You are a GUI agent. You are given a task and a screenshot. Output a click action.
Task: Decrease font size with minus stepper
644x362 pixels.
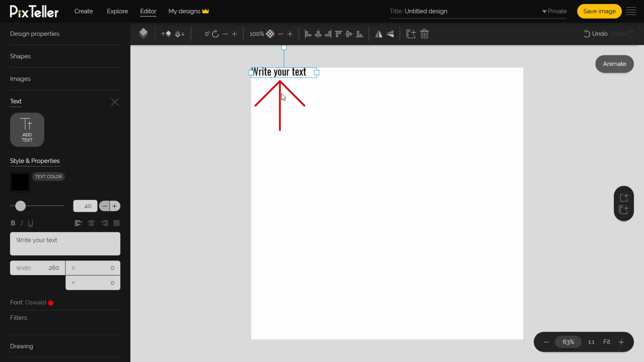105,206
